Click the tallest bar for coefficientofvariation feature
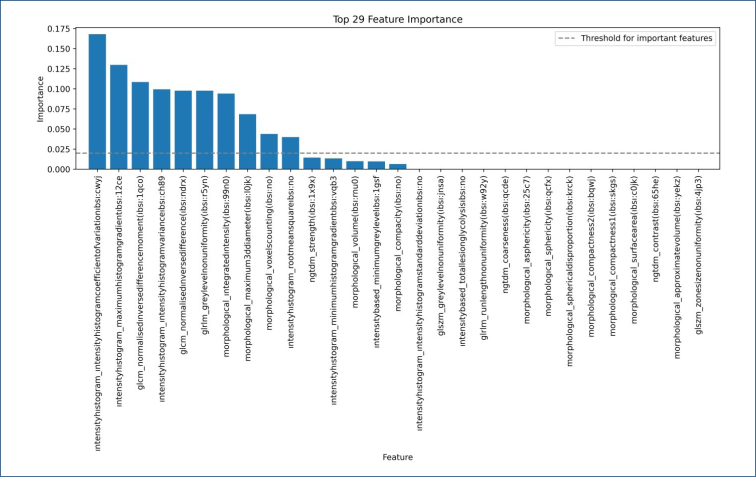Screen dimensions: 756x477 (97, 102)
